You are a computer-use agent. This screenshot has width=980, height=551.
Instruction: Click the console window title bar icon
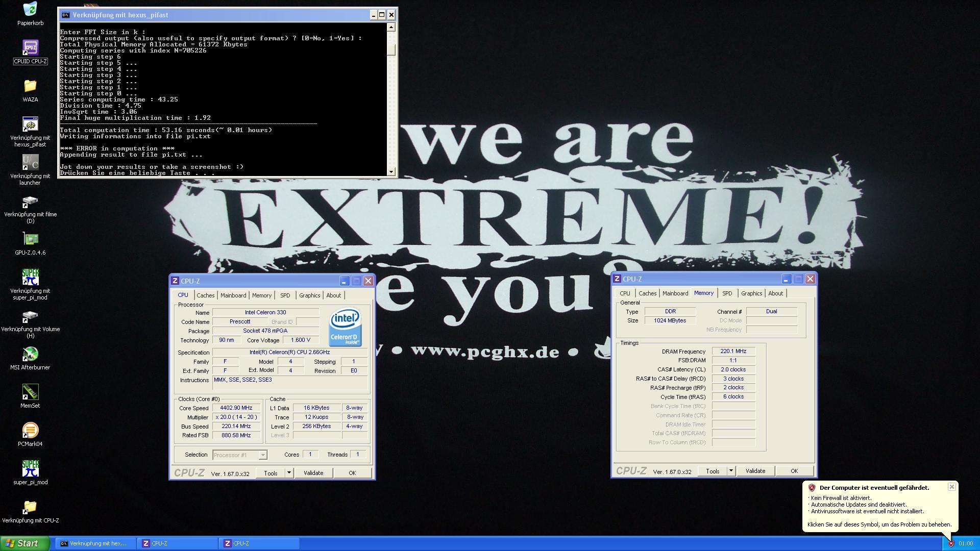pyautogui.click(x=65, y=15)
